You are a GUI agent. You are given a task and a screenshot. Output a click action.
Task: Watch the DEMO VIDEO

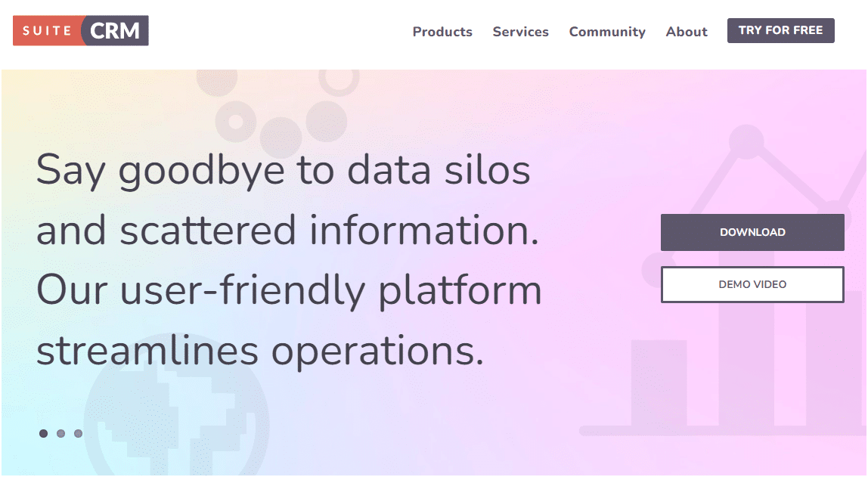pyautogui.click(x=752, y=284)
